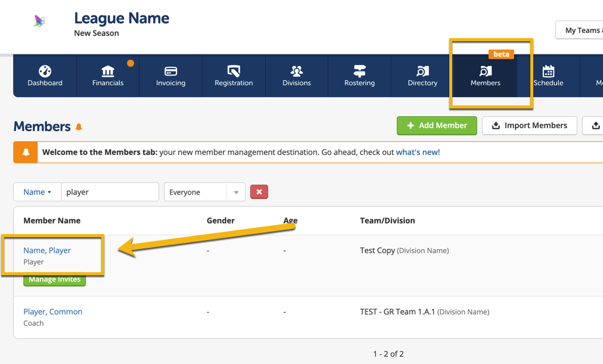The width and height of the screenshot is (603, 364).
Task: Open the Everyone filter dropdown
Action: point(204,192)
